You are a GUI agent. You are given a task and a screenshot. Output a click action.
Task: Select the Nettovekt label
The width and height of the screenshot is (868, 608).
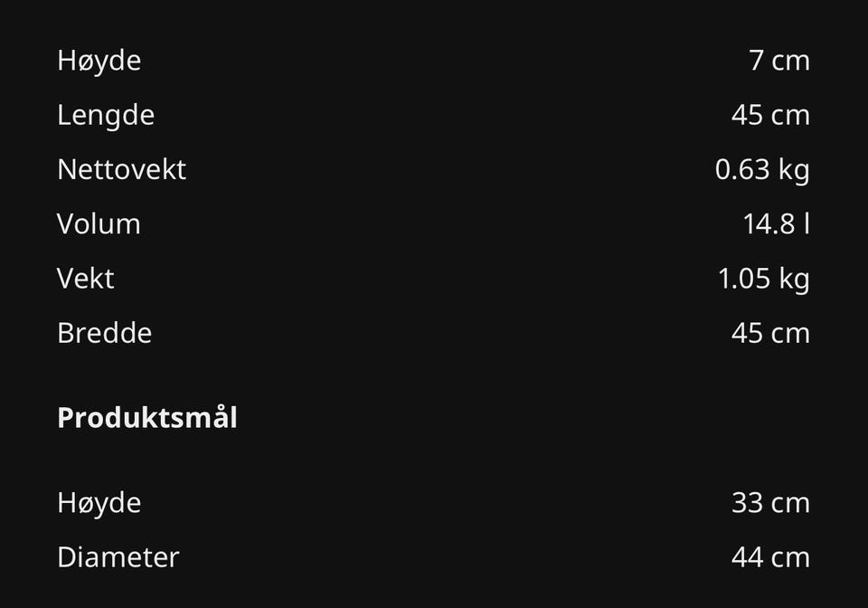tap(121, 170)
